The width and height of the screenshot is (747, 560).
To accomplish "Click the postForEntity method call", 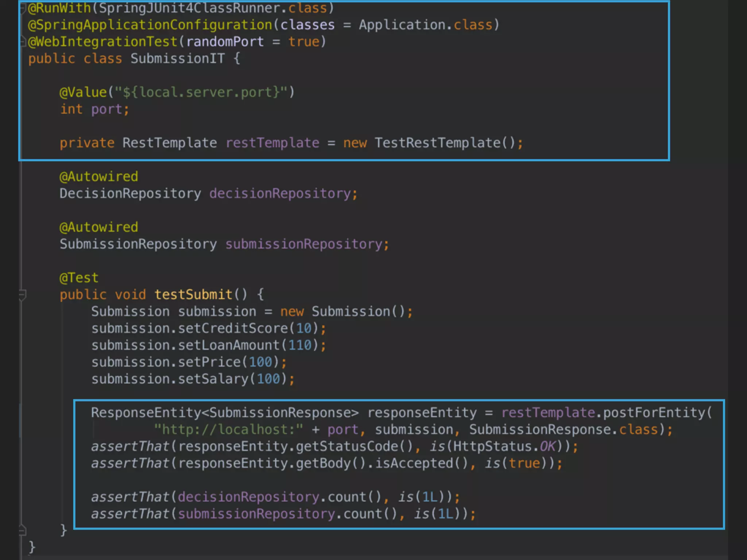I will click(x=654, y=413).
